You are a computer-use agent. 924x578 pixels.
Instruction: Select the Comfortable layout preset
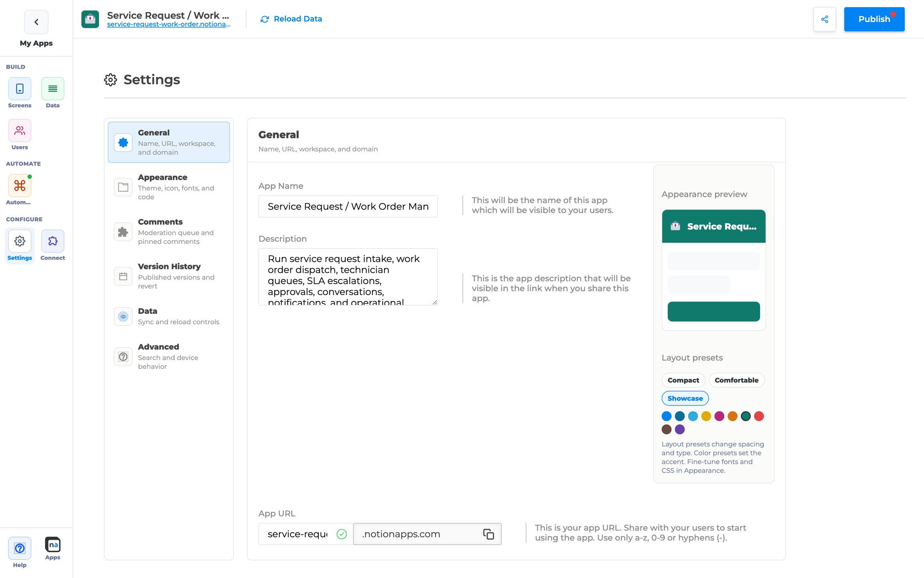(737, 380)
